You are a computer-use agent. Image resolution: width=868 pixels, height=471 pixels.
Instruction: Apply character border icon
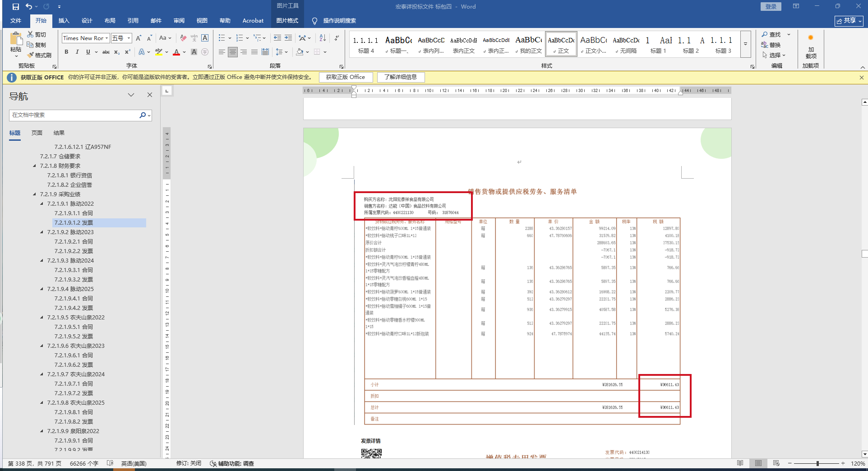coord(205,38)
